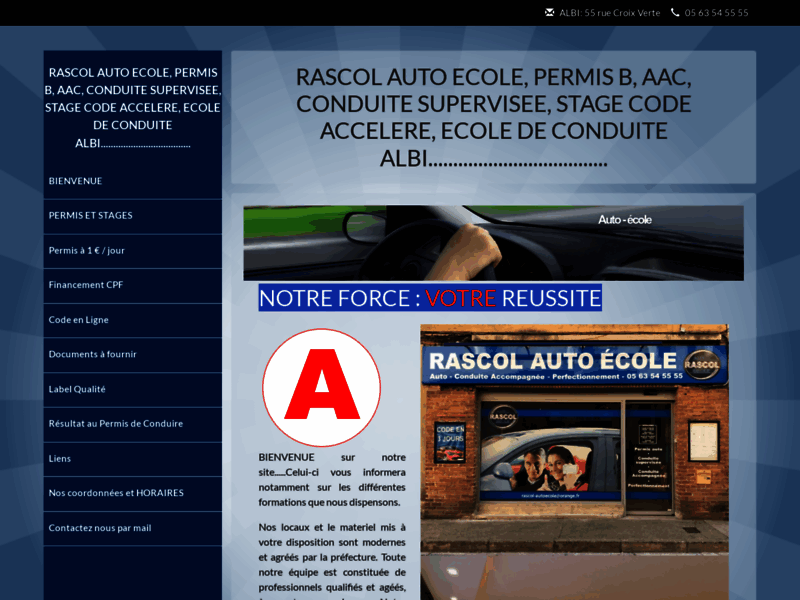Open Nos coordonnées et HORAIRES
This screenshot has width=800, height=600.
pos(133,493)
